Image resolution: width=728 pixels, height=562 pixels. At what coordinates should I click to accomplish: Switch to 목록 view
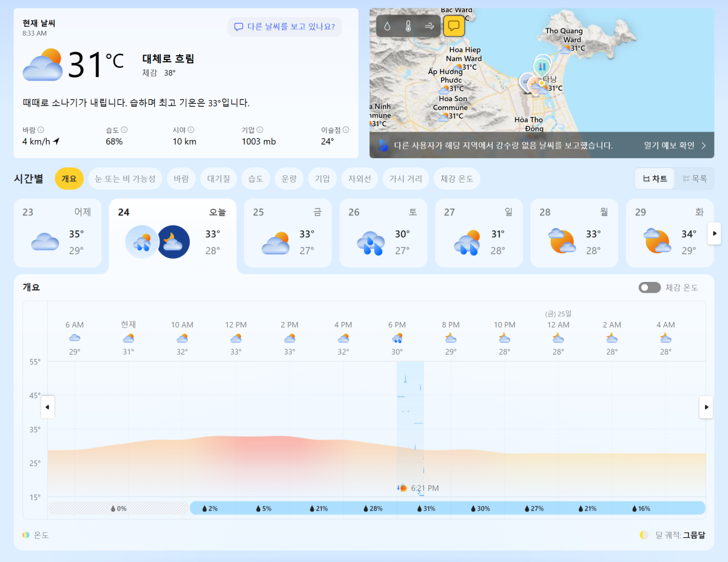(694, 179)
